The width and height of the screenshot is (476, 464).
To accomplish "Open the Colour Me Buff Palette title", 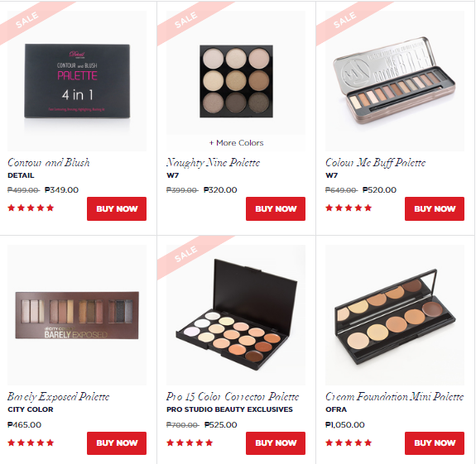I will (x=375, y=163).
